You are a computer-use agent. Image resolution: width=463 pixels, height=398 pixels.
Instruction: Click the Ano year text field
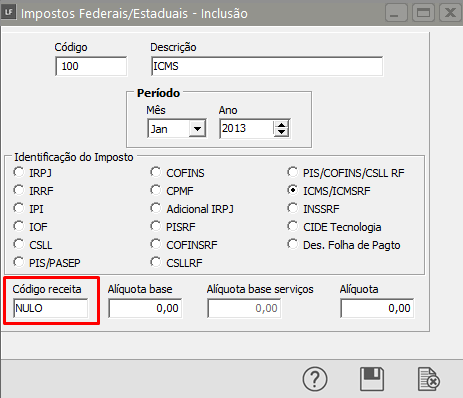click(247, 129)
